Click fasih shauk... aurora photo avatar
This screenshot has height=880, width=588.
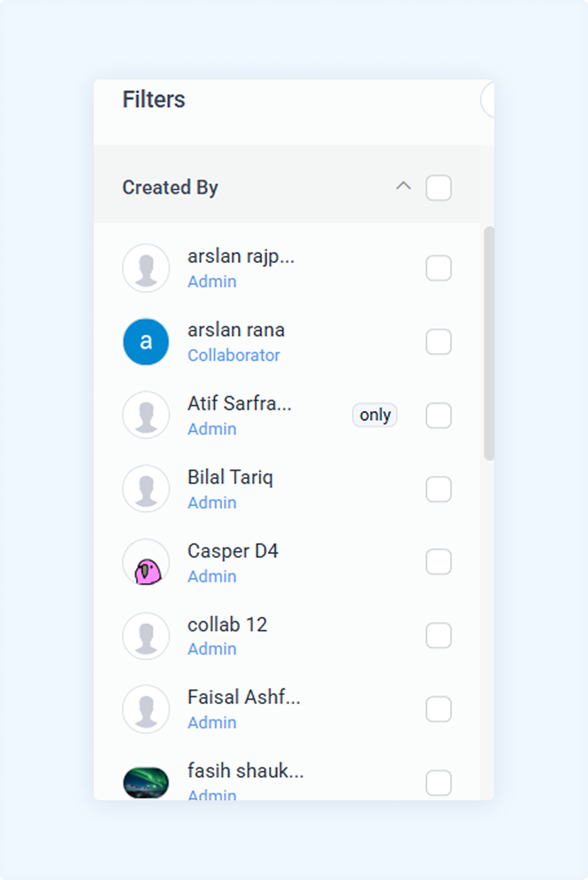146,783
